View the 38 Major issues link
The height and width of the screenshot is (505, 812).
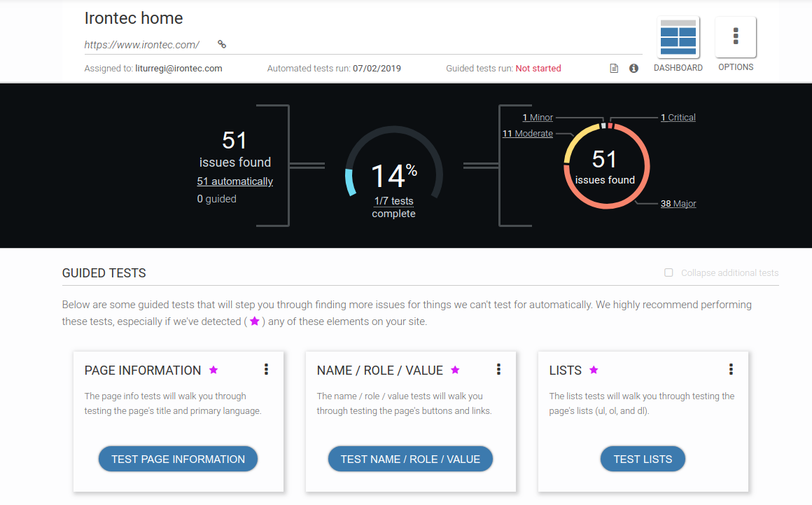678,204
